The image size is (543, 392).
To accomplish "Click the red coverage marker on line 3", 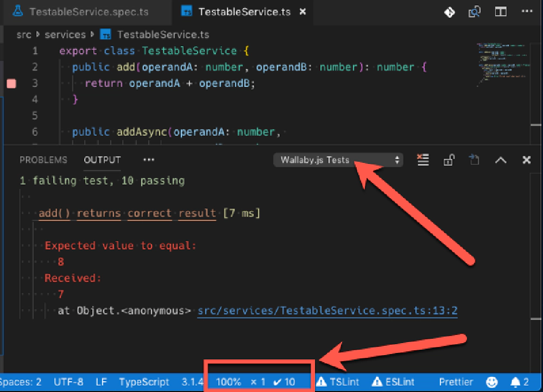I will (11, 84).
